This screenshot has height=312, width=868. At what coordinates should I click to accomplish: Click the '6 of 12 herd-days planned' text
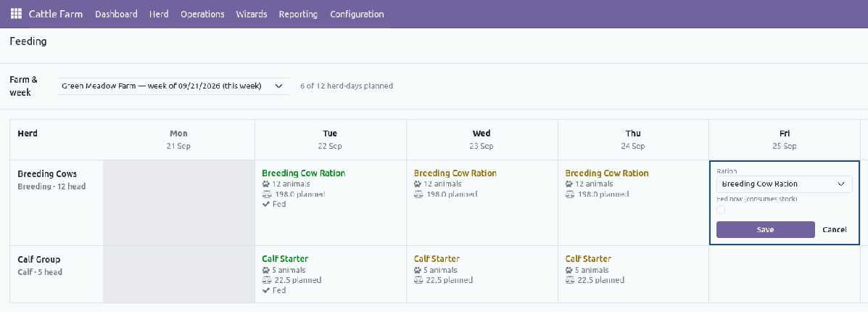pos(347,86)
